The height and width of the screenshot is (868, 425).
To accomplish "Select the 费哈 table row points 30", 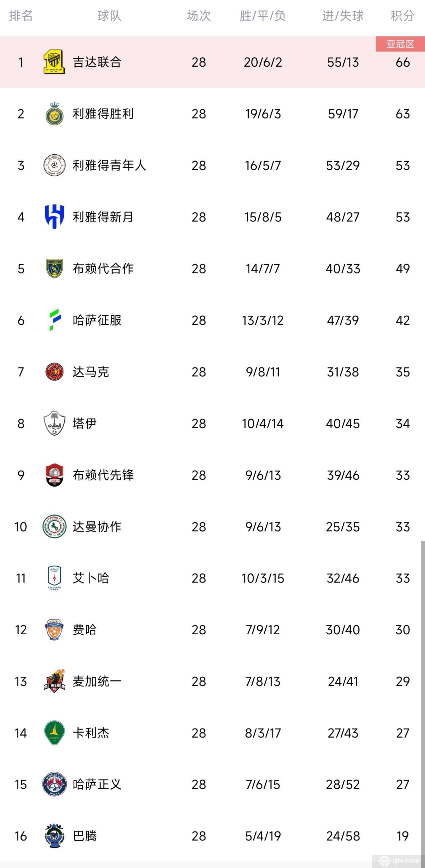I will coord(212,630).
